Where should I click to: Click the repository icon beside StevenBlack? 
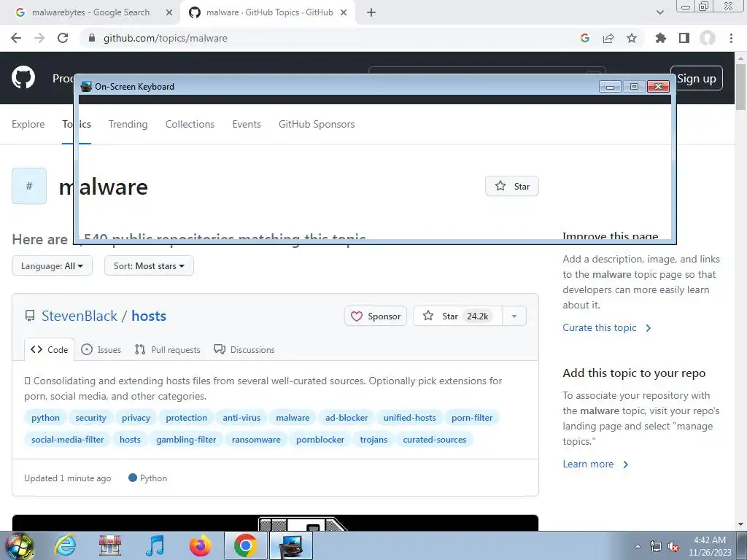coord(29,316)
